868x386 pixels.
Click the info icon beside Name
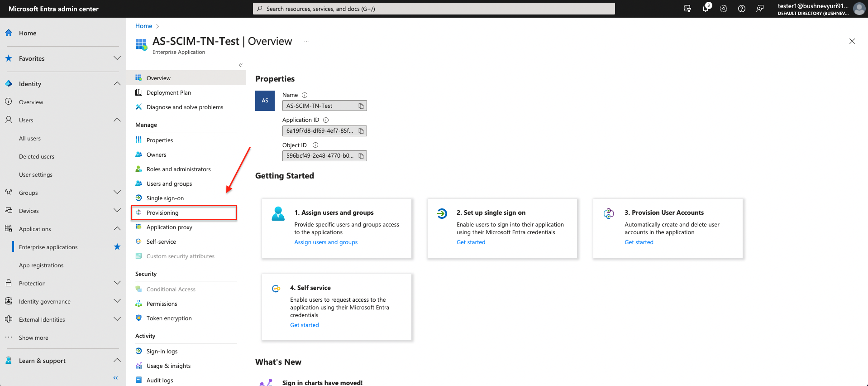(x=305, y=95)
